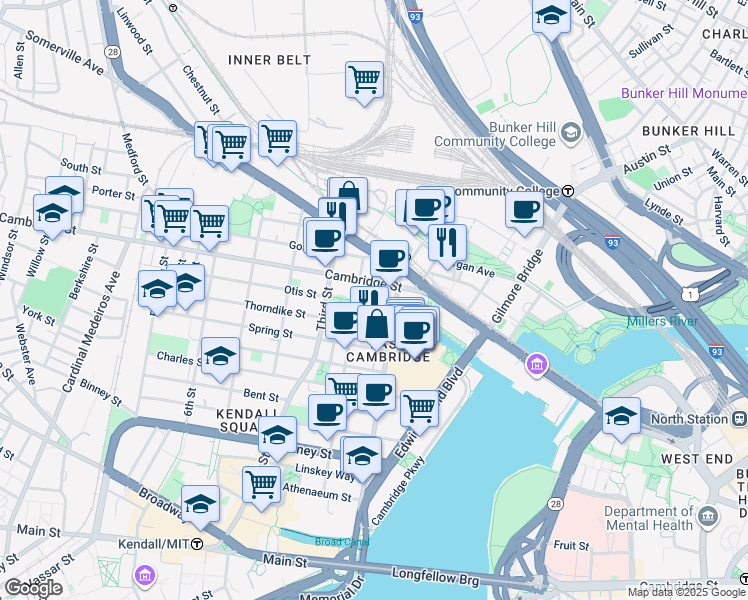This screenshot has width=748, height=600.
Task: Open the Department of Mental Health pin
Action: 708,517
